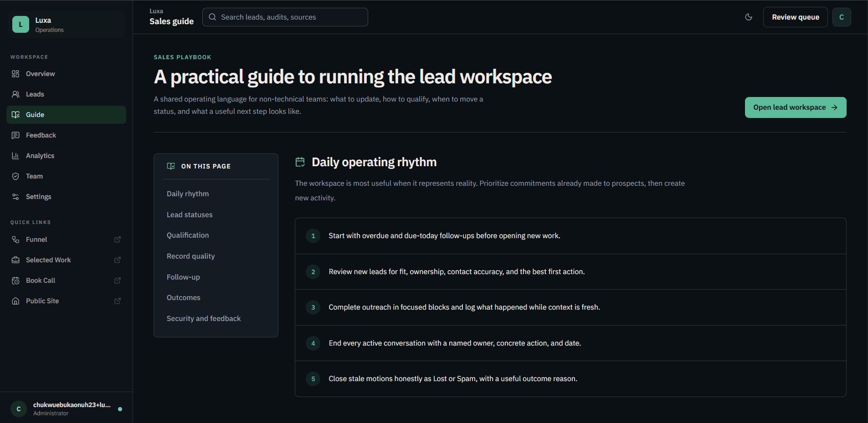This screenshot has height=423, width=868.
Task: Click the Book Call calendar icon
Action: 15,280
